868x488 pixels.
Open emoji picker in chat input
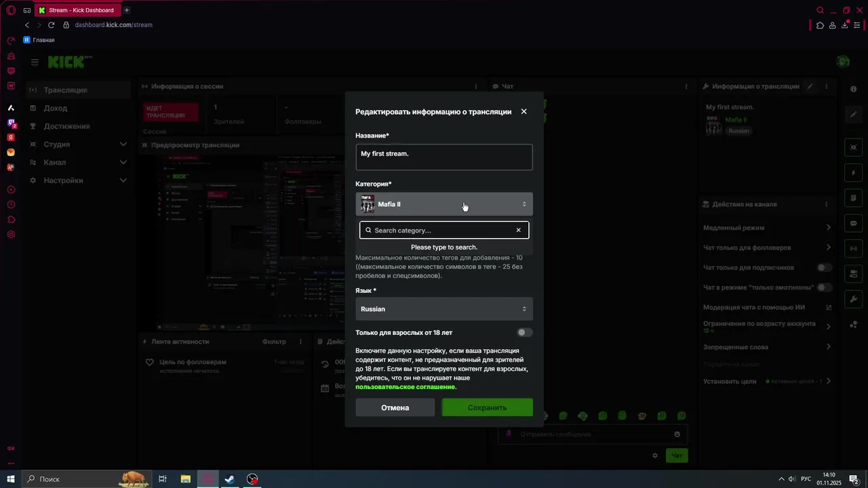(677, 434)
